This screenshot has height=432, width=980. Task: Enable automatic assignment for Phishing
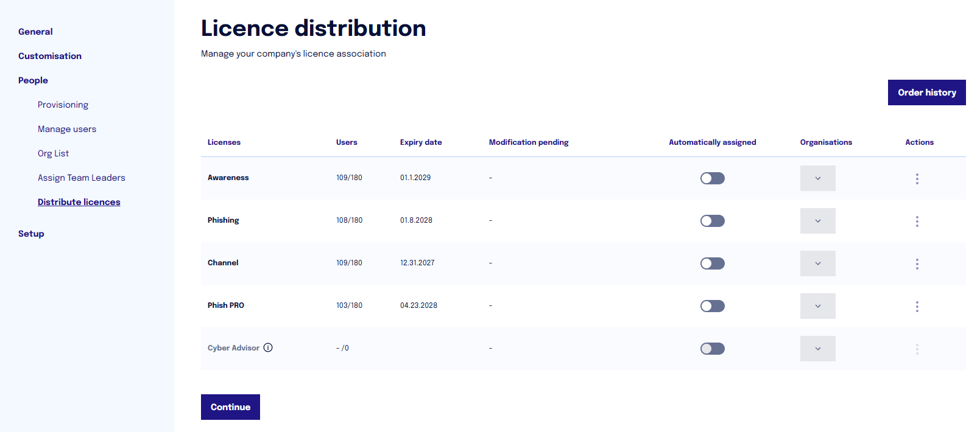click(712, 221)
